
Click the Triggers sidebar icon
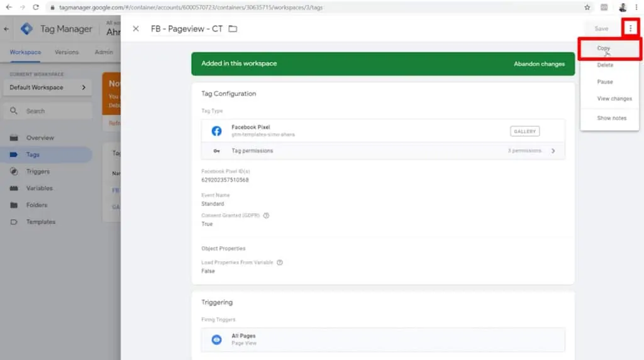pyautogui.click(x=14, y=172)
